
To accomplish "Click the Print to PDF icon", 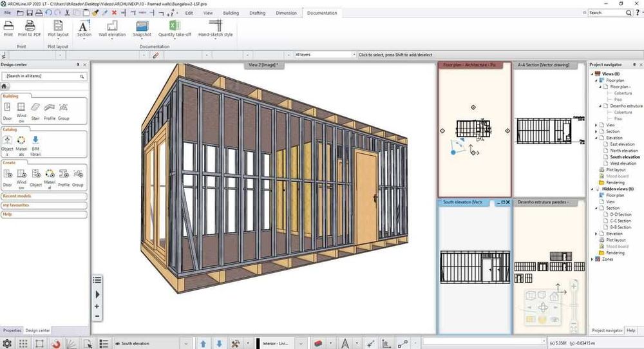I will [x=30, y=26].
